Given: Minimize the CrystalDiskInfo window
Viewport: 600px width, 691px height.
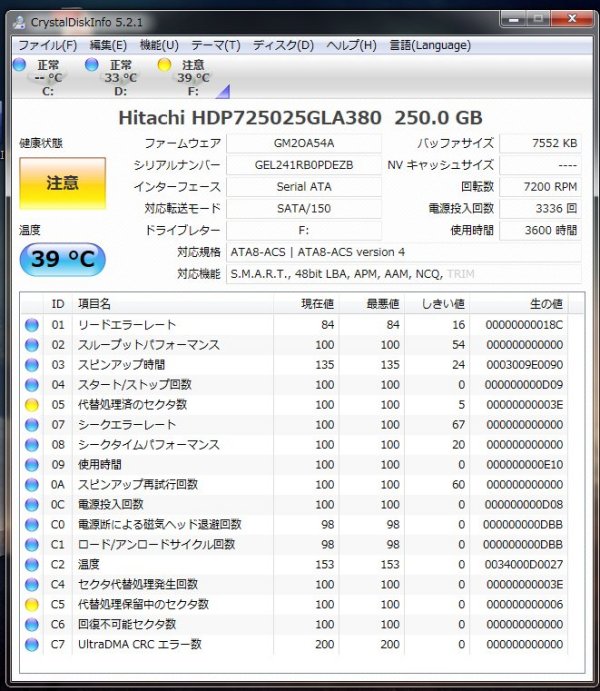Looking at the screenshot, I should (514, 19).
